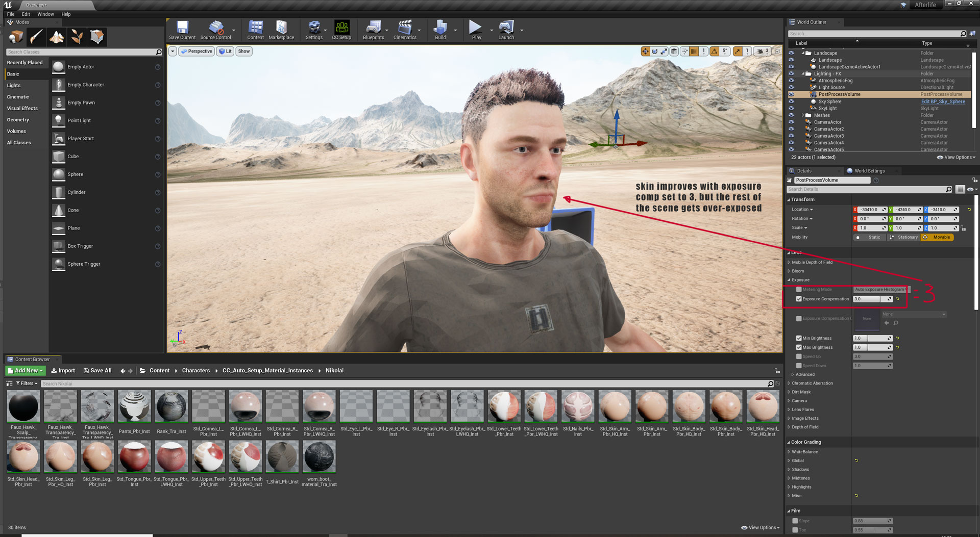Click the Min Brightness value slider

[x=873, y=338]
